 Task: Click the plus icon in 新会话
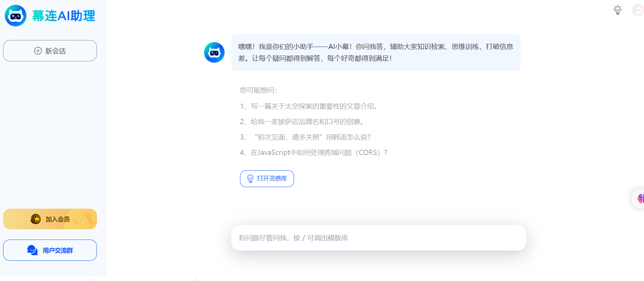click(x=38, y=51)
